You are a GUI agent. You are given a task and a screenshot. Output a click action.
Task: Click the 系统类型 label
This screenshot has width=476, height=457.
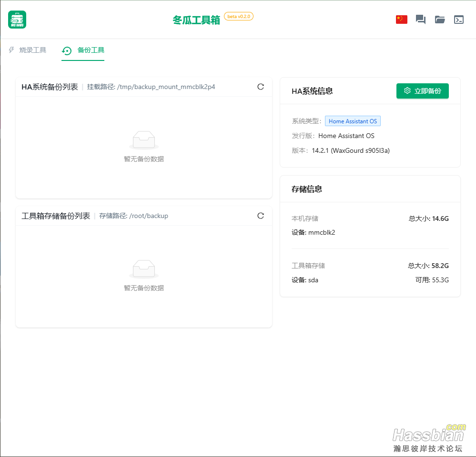tap(306, 121)
